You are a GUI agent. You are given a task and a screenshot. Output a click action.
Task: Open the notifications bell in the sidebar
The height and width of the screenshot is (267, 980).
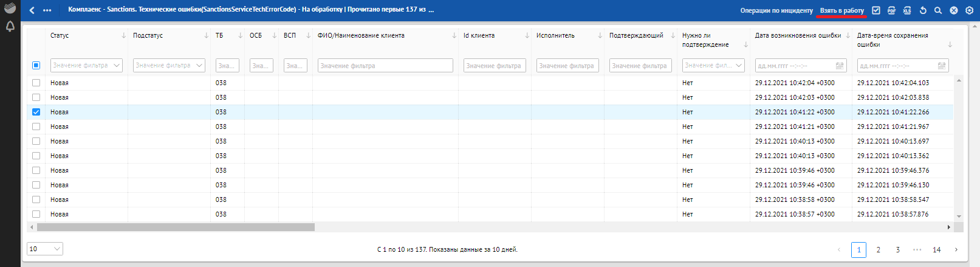10,26
